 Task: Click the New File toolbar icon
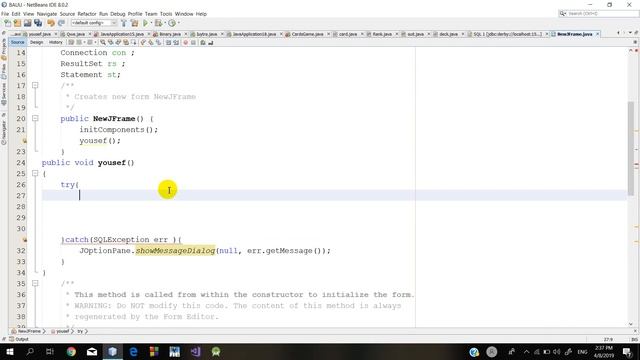(x=8, y=23)
